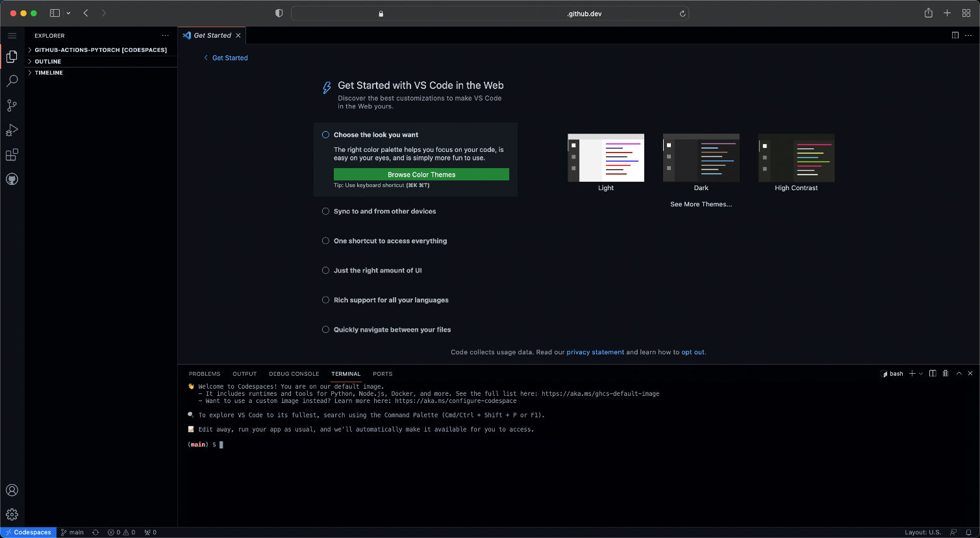
Task: Click the Safari address bar
Action: click(490, 13)
